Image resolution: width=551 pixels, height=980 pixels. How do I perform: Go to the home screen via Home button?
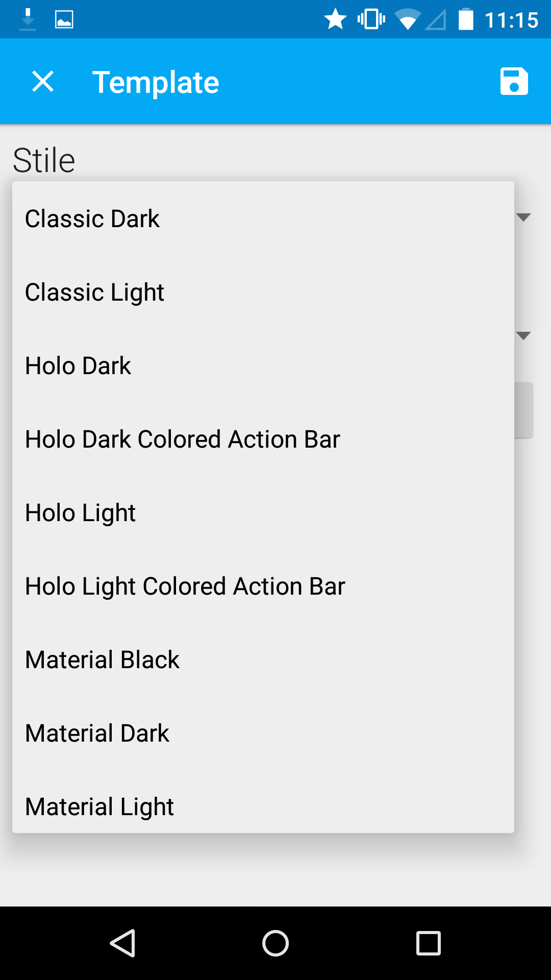coord(275,943)
